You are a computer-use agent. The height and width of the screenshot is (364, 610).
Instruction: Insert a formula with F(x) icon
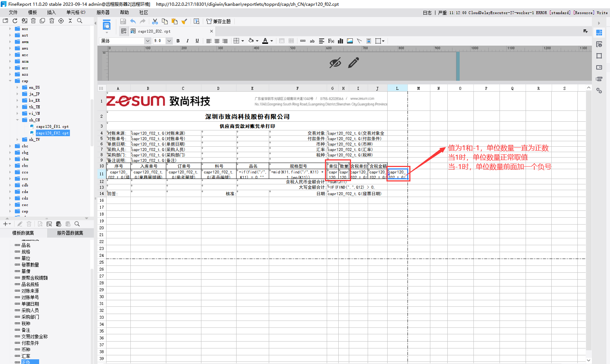pyautogui.click(x=331, y=41)
